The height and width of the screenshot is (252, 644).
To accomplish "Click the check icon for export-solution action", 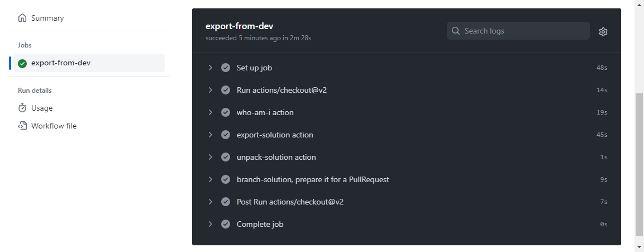I will 226,135.
